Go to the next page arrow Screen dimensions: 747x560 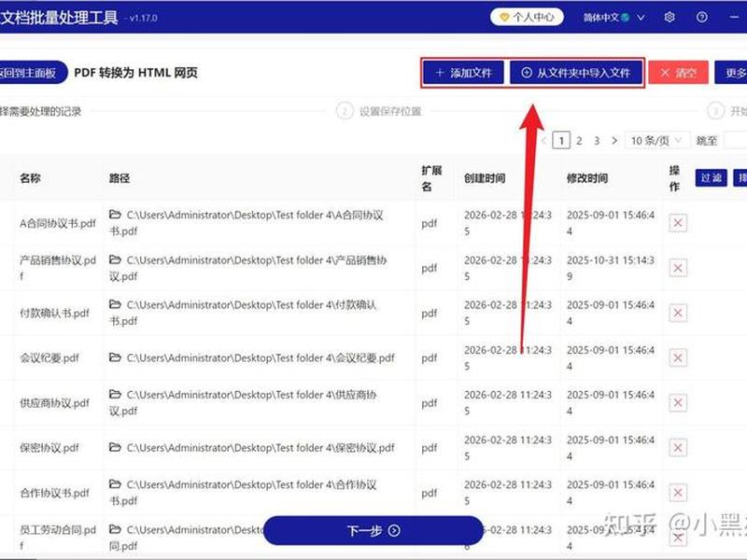614,141
